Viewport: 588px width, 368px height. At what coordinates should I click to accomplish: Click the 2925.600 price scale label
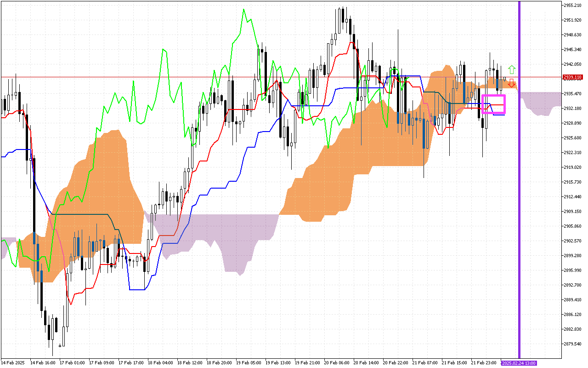tap(573, 138)
